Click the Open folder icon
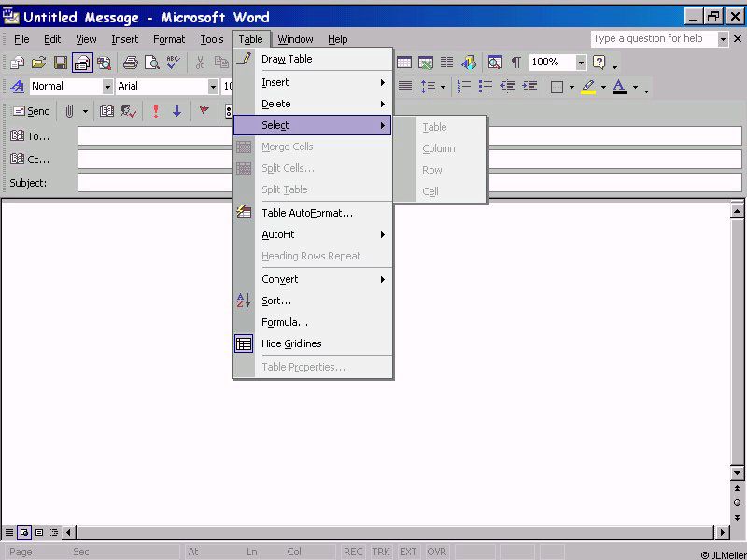This screenshot has width=747, height=560. [39, 63]
